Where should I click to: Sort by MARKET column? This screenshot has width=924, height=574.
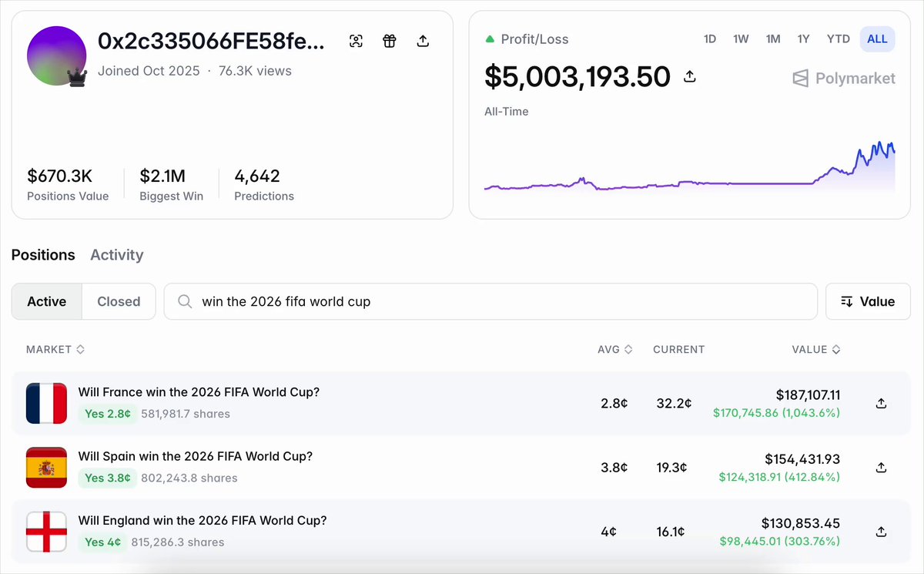(55, 349)
